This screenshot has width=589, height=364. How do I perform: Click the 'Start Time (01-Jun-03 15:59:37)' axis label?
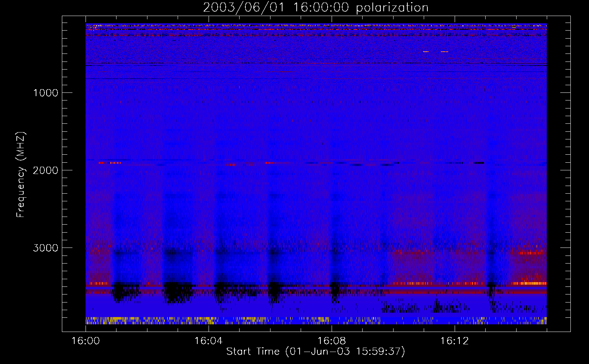[x=316, y=352]
